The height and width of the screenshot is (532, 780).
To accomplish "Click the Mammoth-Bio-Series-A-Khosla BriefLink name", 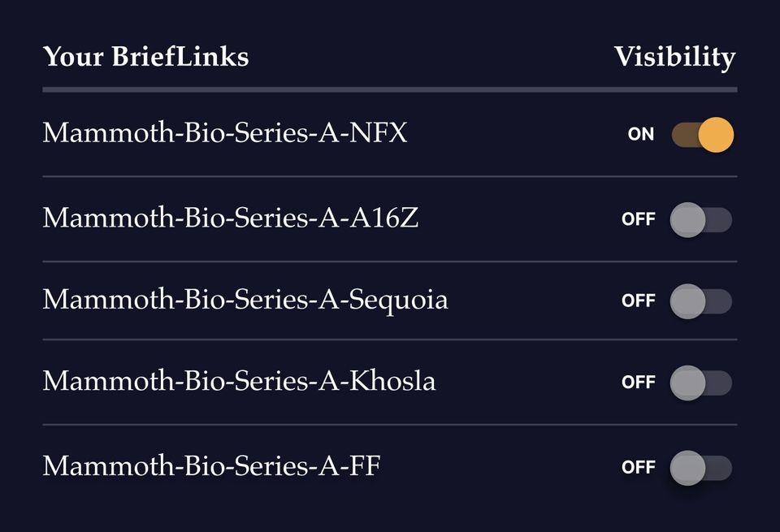I will point(239,380).
